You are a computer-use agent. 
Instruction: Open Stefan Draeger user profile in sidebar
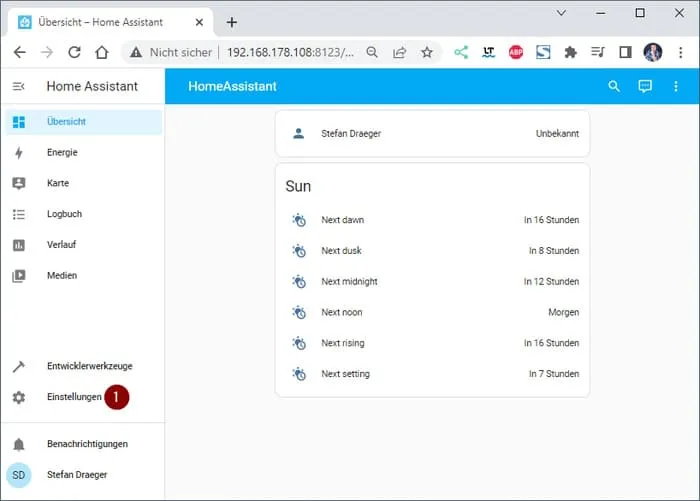point(76,475)
